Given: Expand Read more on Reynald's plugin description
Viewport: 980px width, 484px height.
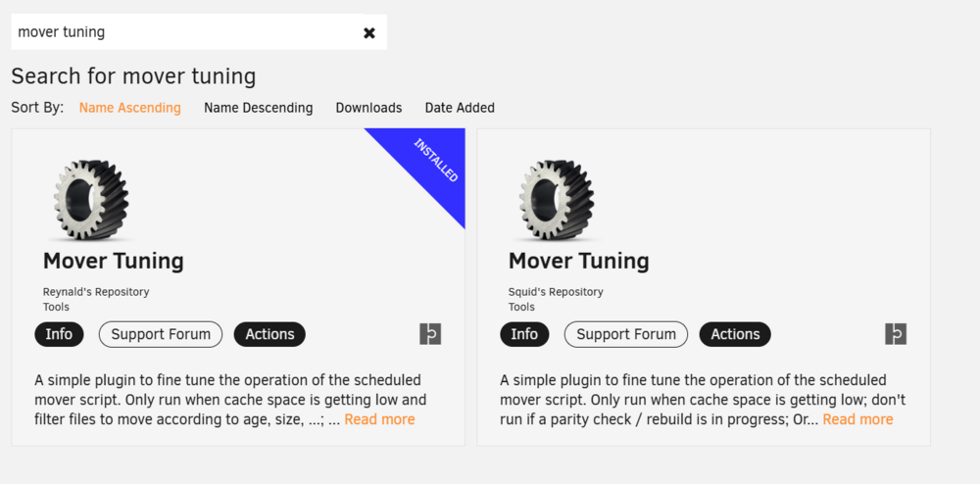Looking at the screenshot, I should [x=379, y=419].
